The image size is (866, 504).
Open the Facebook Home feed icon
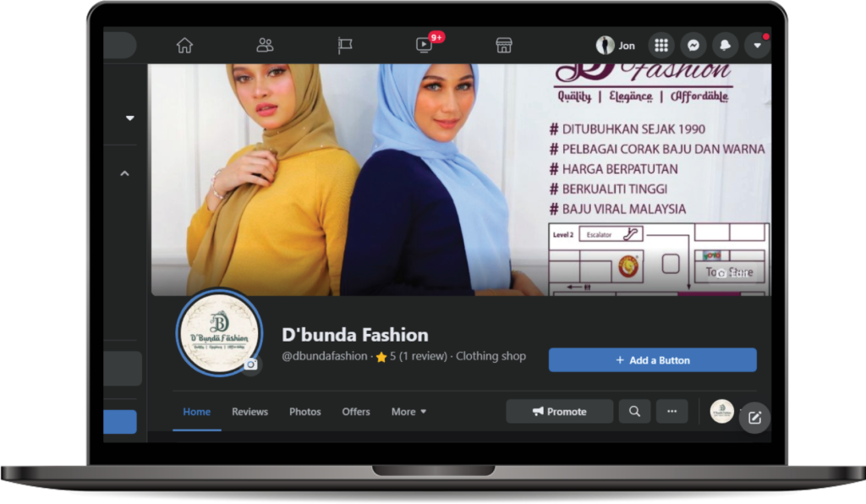(x=184, y=45)
